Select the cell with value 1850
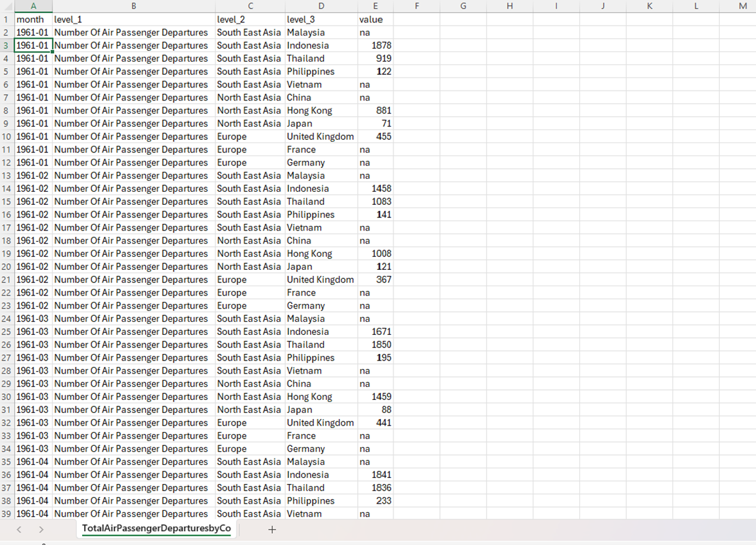Image resolution: width=756 pixels, height=545 pixels. (375, 345)
